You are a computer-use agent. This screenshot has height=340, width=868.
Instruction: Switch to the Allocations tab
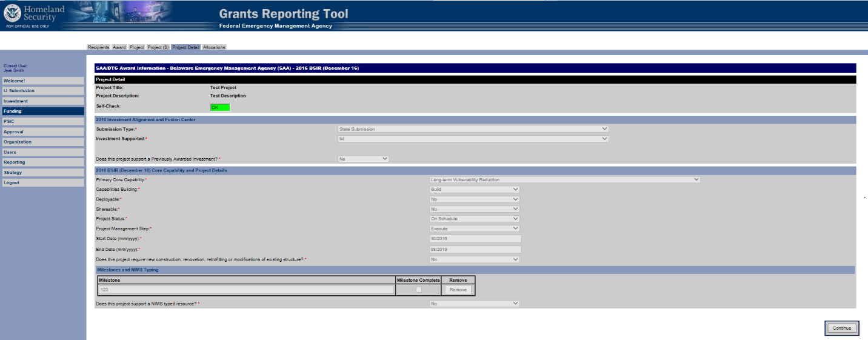click(x=214, y=47)
